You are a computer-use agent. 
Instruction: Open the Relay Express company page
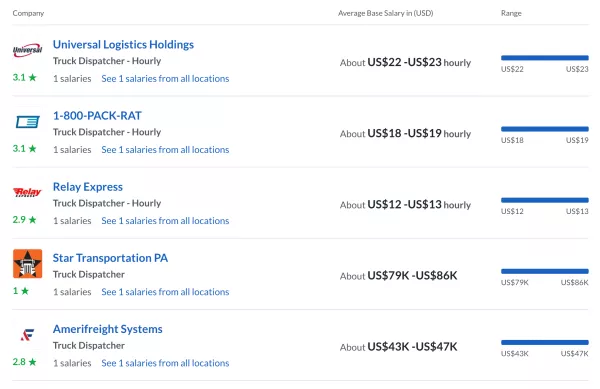tap(88, 187)
